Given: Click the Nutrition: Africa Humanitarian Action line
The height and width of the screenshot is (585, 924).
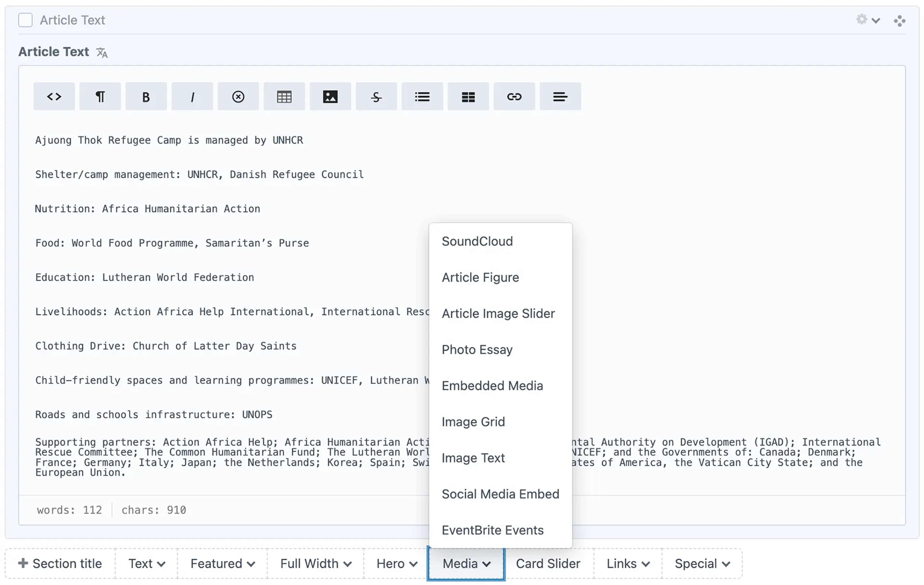Looking at the screenshot, I should (x=148, y=209).
